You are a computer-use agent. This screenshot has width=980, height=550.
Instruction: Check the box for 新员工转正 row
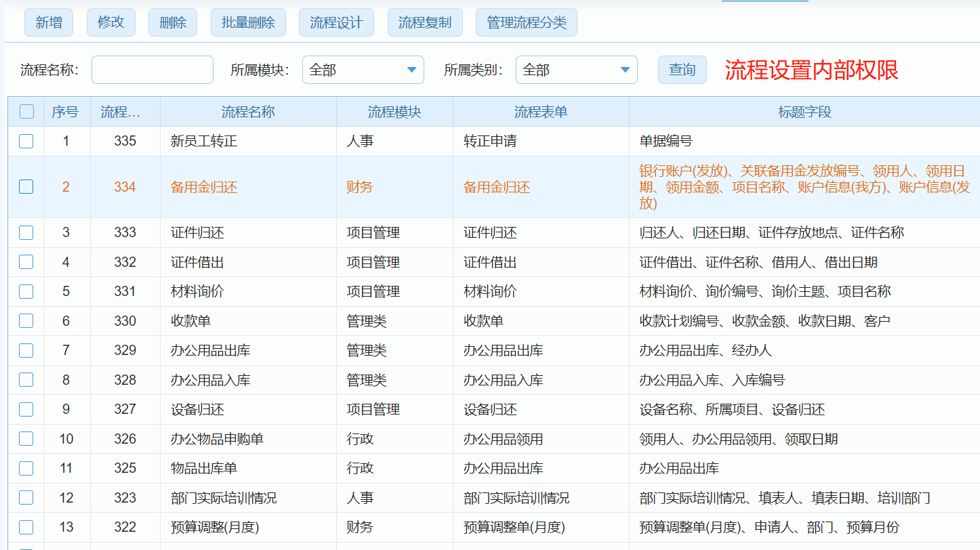[26, 141]
